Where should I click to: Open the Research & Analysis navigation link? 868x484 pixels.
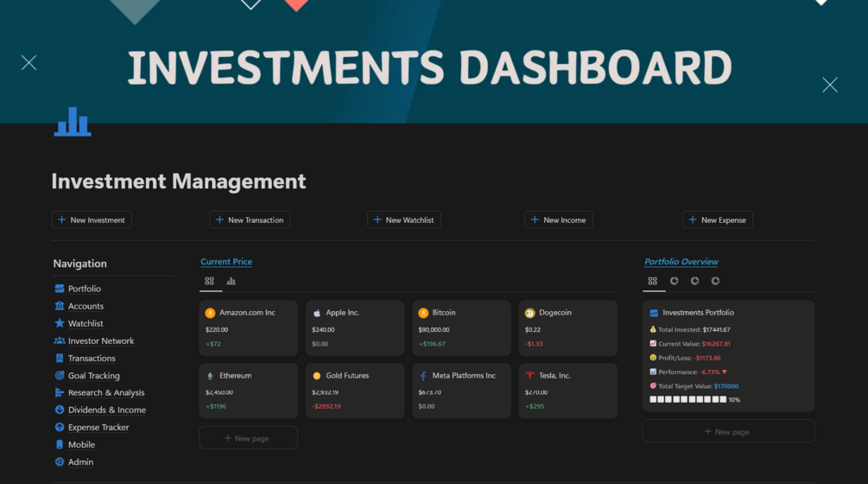[x=106, y=392]
